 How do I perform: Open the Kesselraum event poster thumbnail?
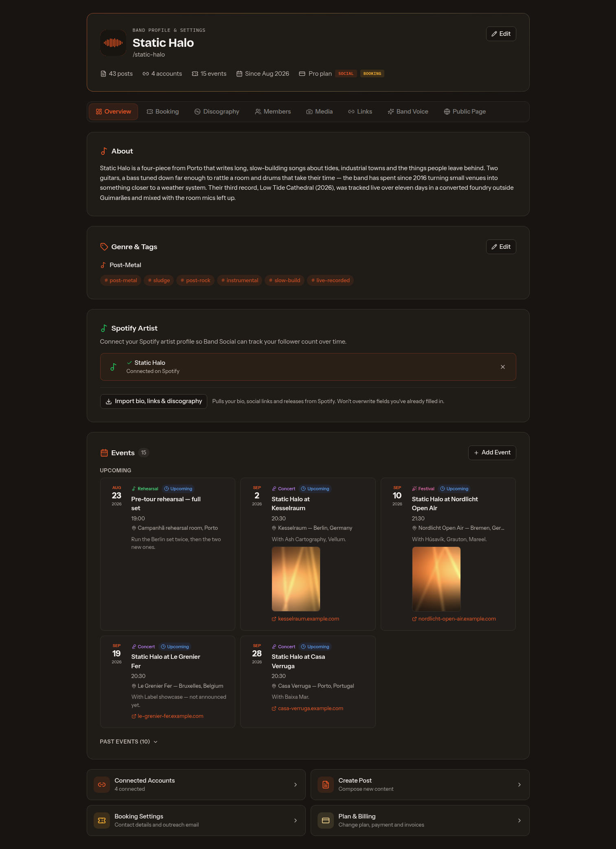(x=296, y=579)
